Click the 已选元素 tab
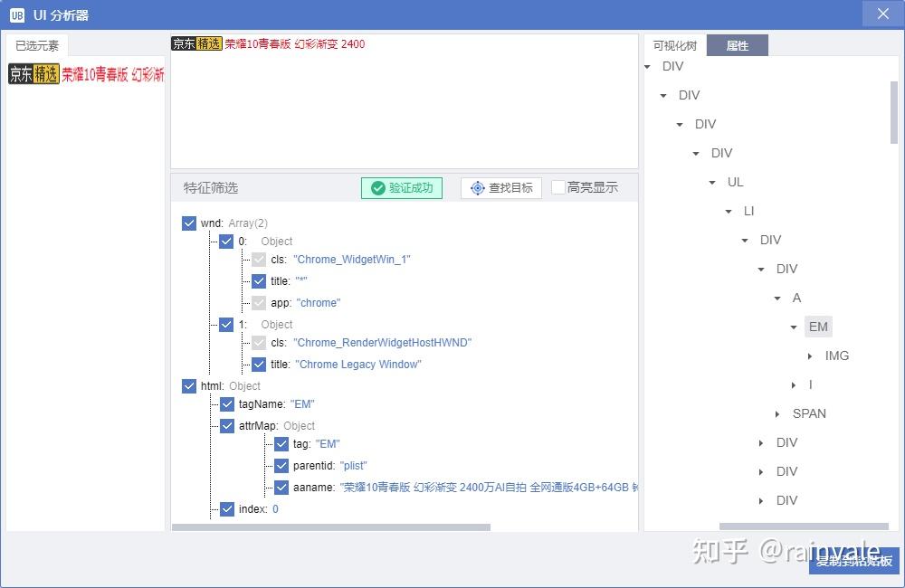The height and width of the screenshot is (588, 905). click(x=37, y=44)
